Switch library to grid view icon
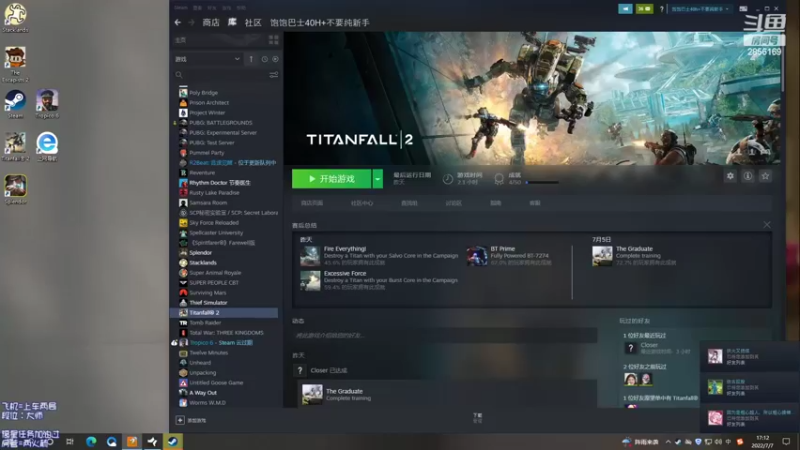The height and width of the screenshot is (450, 800). [273, 40]
